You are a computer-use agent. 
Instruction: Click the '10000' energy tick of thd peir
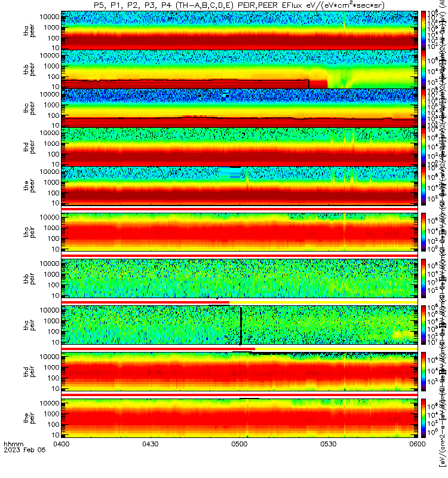pos(50,357)
